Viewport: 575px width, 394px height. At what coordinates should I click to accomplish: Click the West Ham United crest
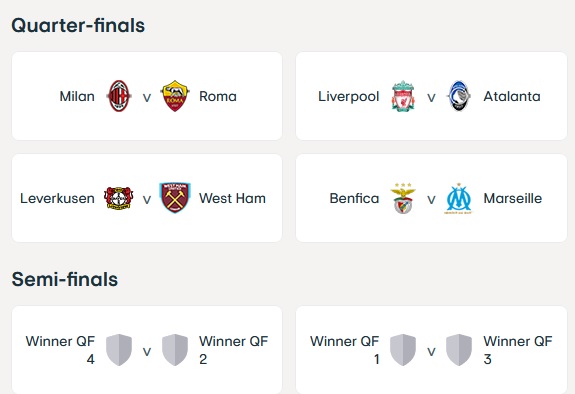pos(175,198)
